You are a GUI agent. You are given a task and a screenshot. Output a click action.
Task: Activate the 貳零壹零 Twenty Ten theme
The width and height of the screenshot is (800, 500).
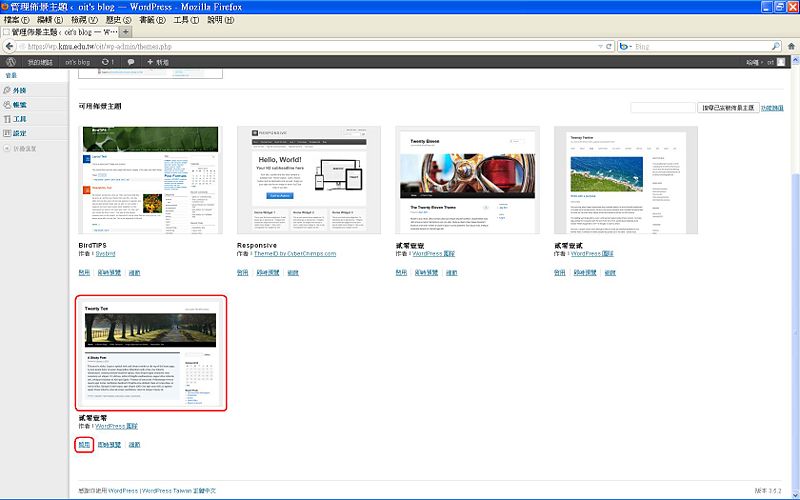84,444
